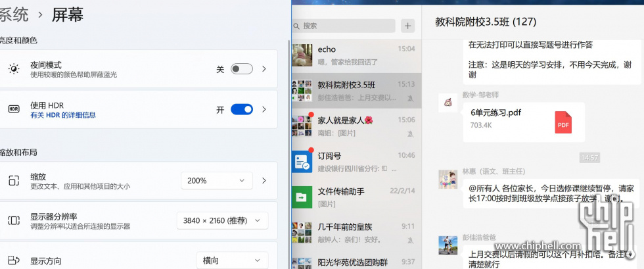Screen dimensions: 644x269
Task: Click the 10:46 time on 订阅号 row
Action: 406,155
